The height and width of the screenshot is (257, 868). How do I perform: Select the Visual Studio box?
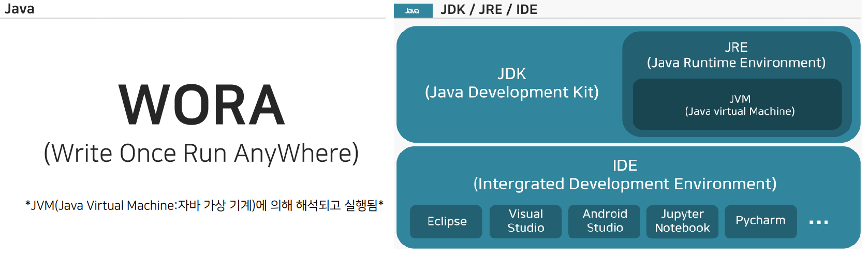[x=525, y=221]
